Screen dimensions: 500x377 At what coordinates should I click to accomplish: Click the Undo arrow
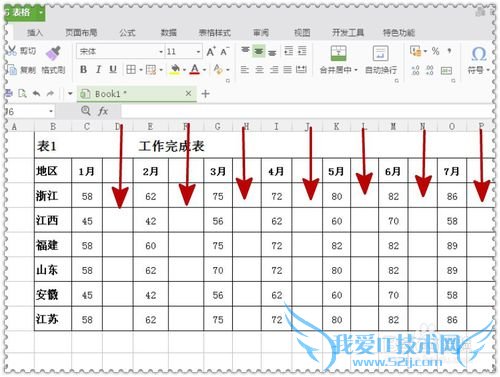point(36,94)
